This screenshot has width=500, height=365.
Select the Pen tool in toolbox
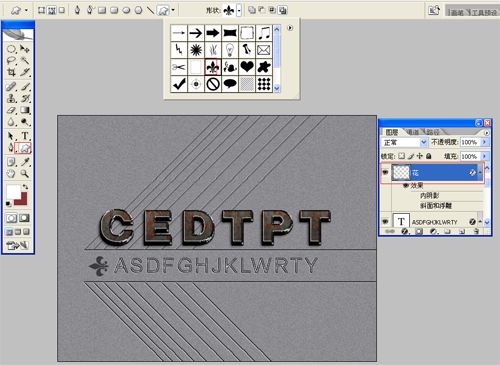11,148
